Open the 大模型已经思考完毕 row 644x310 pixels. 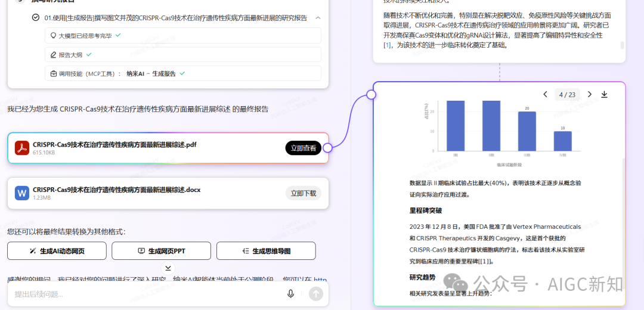point(183,36)
